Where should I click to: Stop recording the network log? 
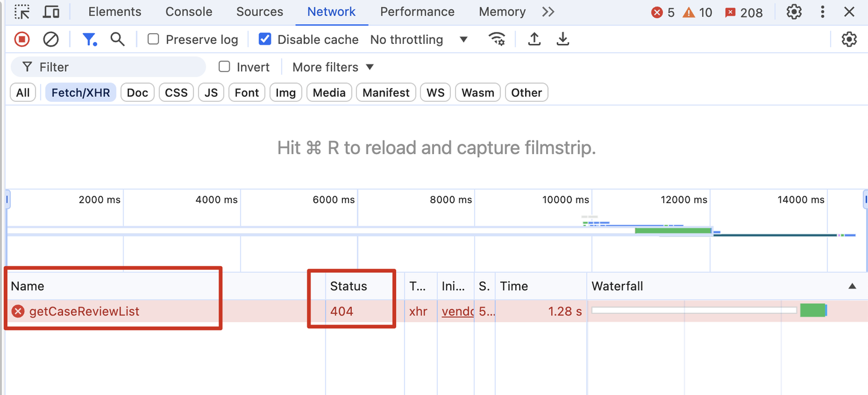tap(22, 40)
